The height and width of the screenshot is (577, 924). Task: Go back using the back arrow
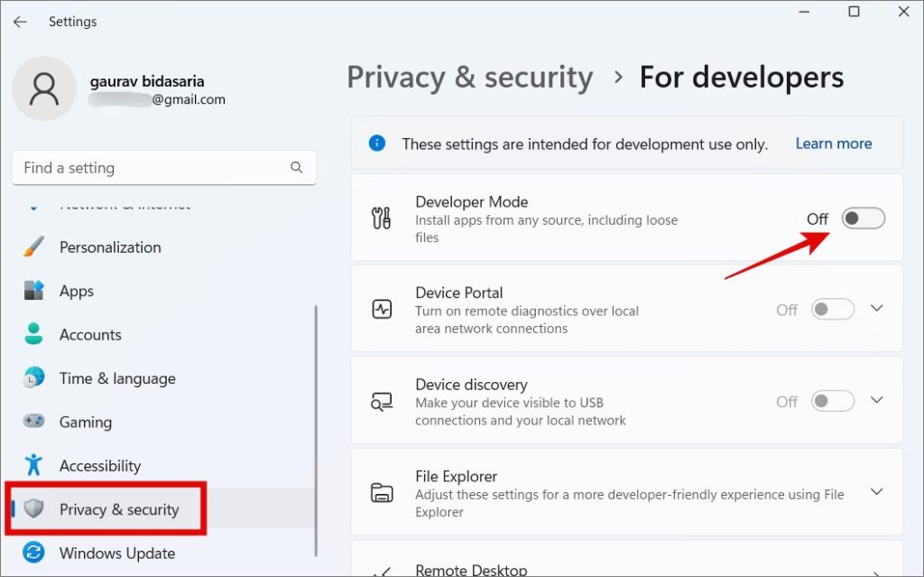[x=20, y=22]
